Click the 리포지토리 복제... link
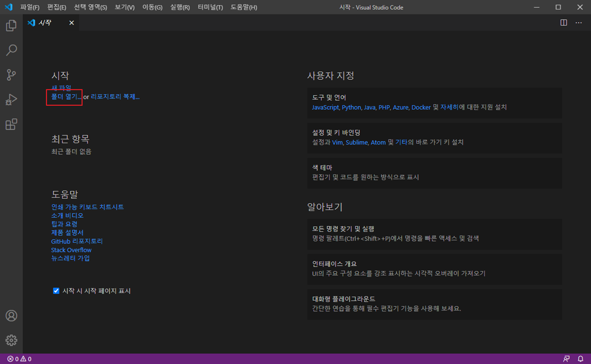The image size is (591, 364). pyautogui.click(x=115, y=97)
